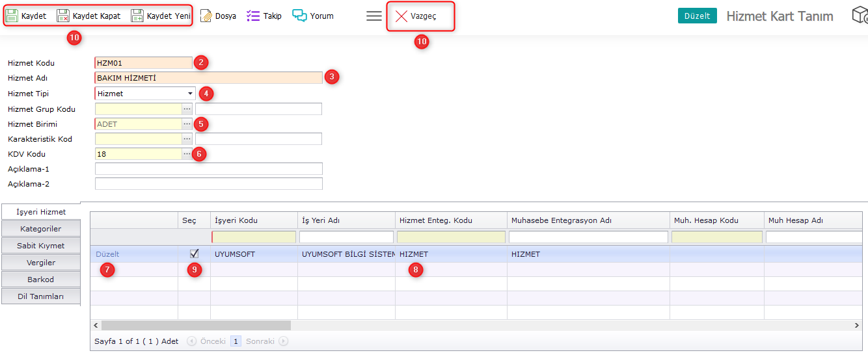Image resolution: width=868 pixels, height=353 pixels.
Task: Open the hamburger menu icon
Action: pyautogui.click(x=374, y=16)
